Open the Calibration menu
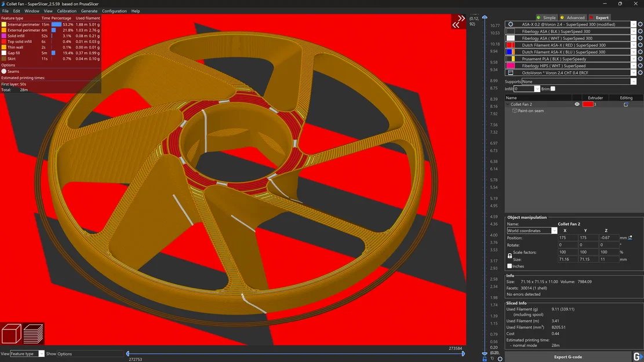This screenshot has height=362, width=644. [67, 11]
